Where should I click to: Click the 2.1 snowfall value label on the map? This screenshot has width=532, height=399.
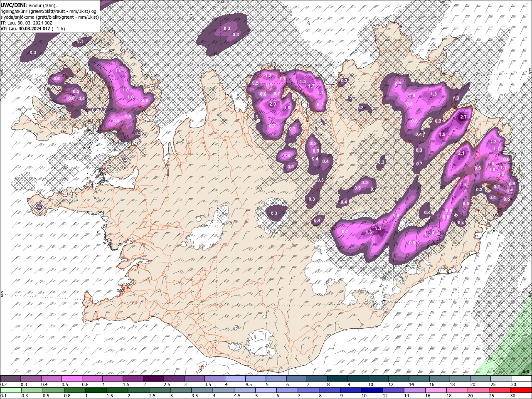(461, 153)
